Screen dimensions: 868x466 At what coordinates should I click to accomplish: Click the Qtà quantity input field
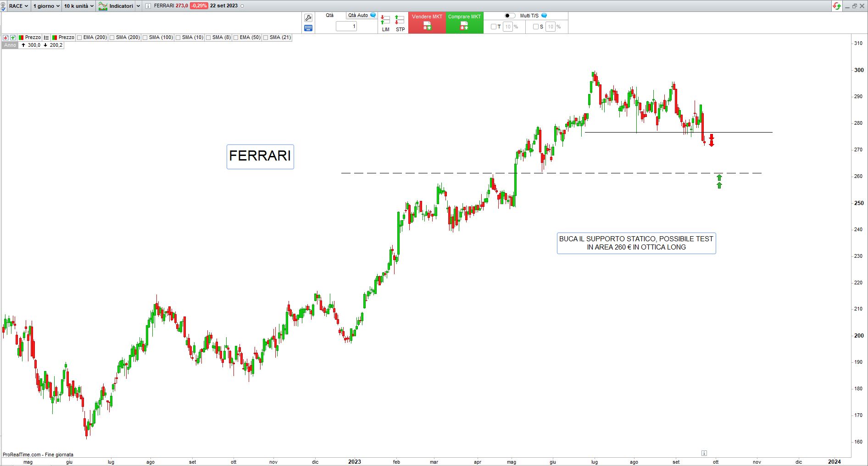tap(346, 27)
